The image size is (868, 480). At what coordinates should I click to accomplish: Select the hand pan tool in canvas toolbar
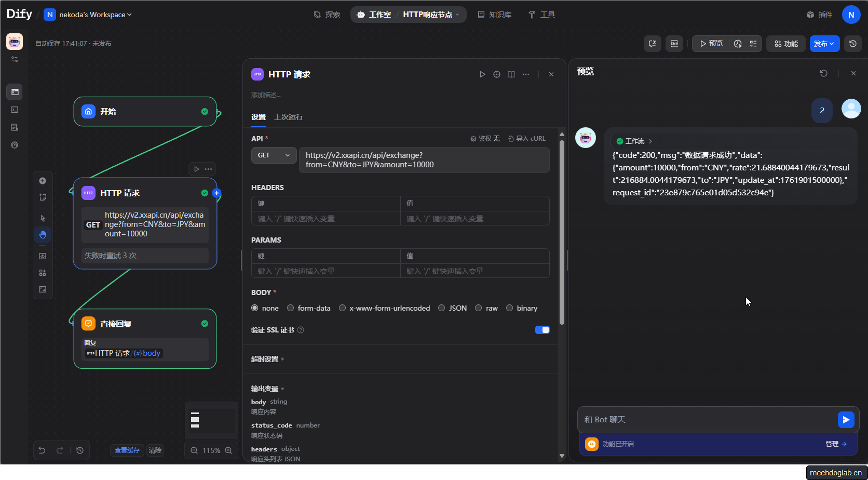[x=43, y=235]
